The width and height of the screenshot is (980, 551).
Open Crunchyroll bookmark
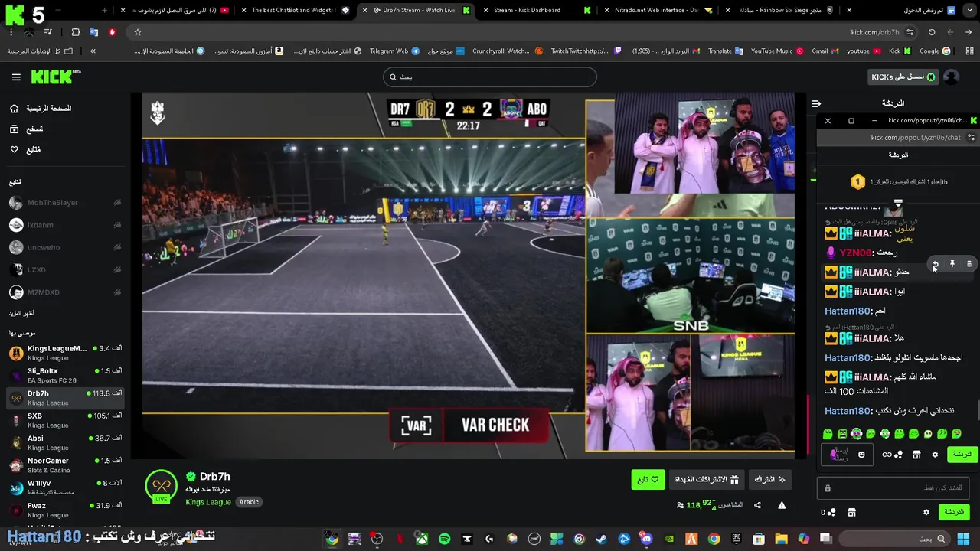coord(508,51)
